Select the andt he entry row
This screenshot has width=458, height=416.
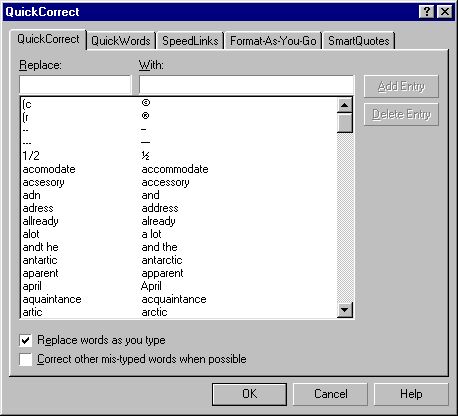click(x=179, y=247)
